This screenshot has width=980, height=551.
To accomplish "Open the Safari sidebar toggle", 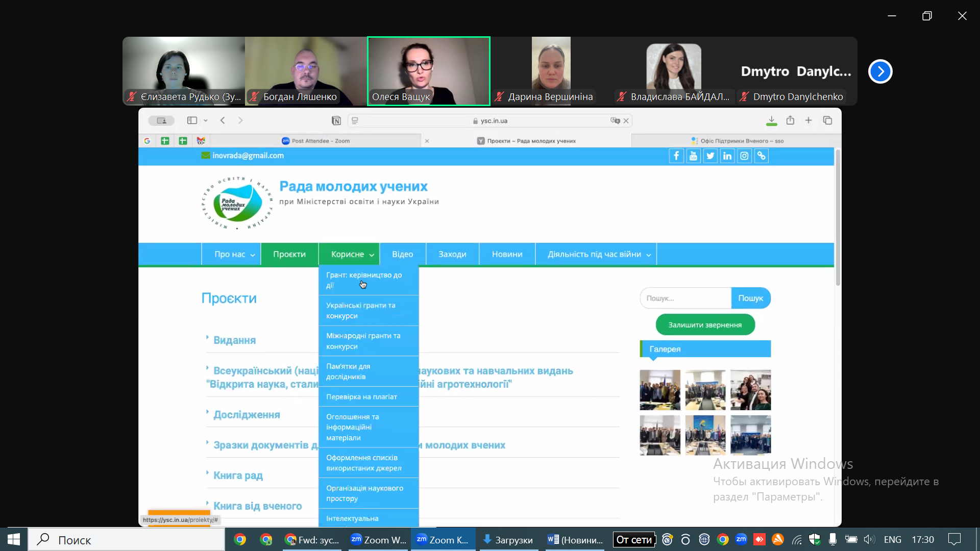I will click(192, 120).
